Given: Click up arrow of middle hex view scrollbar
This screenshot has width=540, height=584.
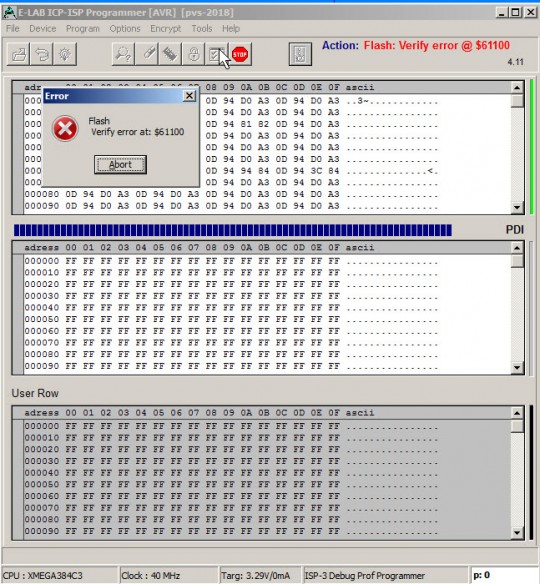Looking at the screenshot, I should click(x=517, y=248).
